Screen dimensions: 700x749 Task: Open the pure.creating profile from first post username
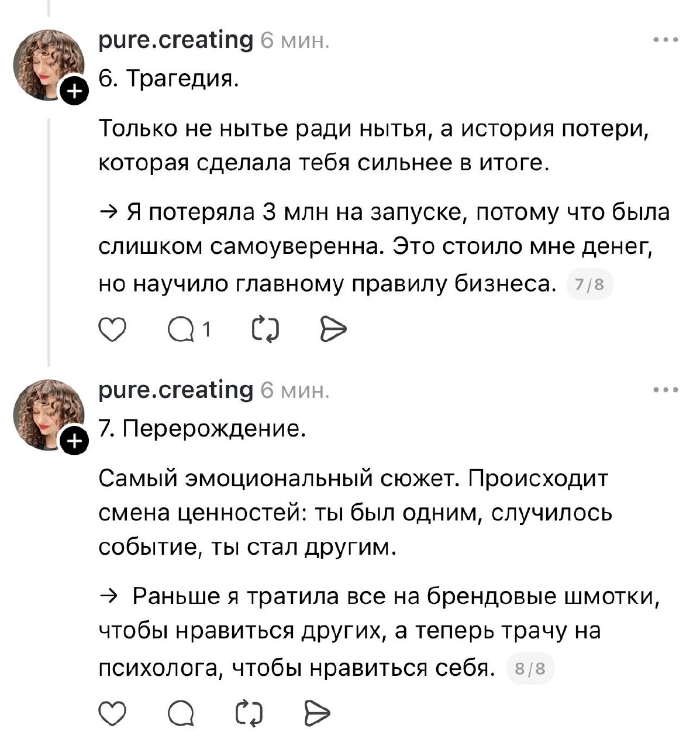pos(175,40)
